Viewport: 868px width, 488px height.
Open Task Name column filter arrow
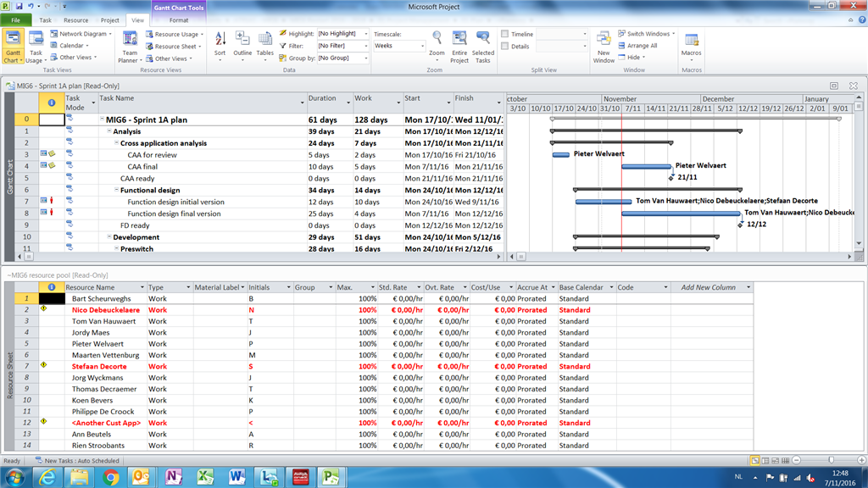point(303,103)
